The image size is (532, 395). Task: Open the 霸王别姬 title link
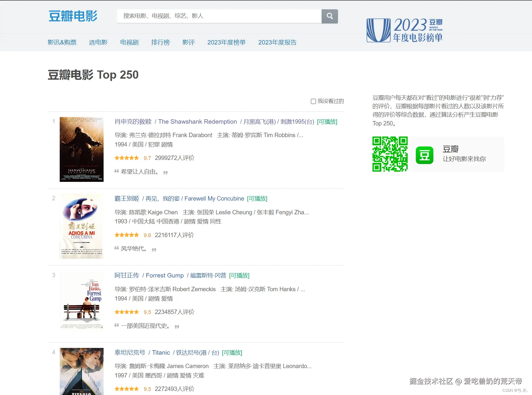127,199
